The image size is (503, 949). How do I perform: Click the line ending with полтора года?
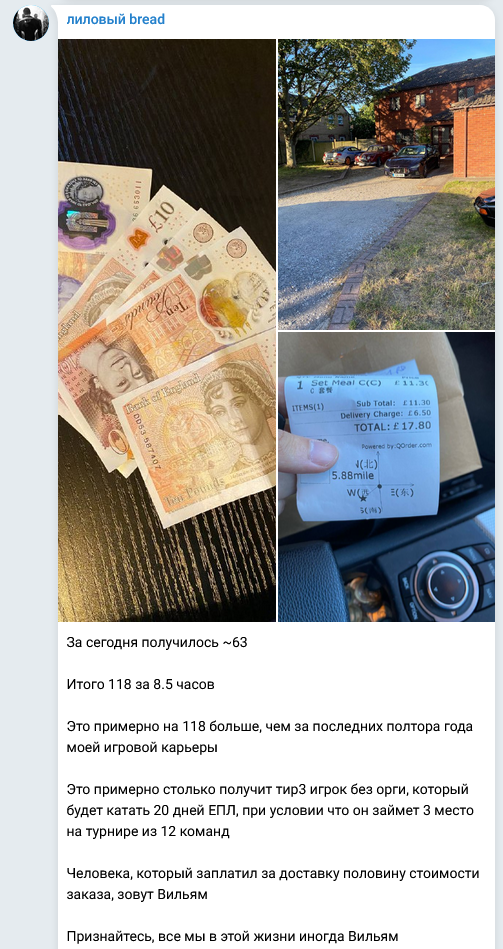tap(269, 726)
